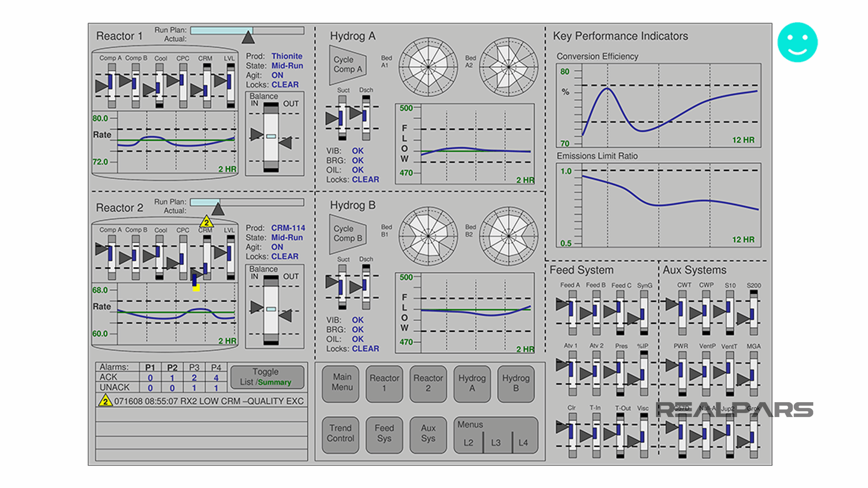Select the Bed A1 radar plot
The width and height of the screenshot is (868, 488).
point(427,67)
